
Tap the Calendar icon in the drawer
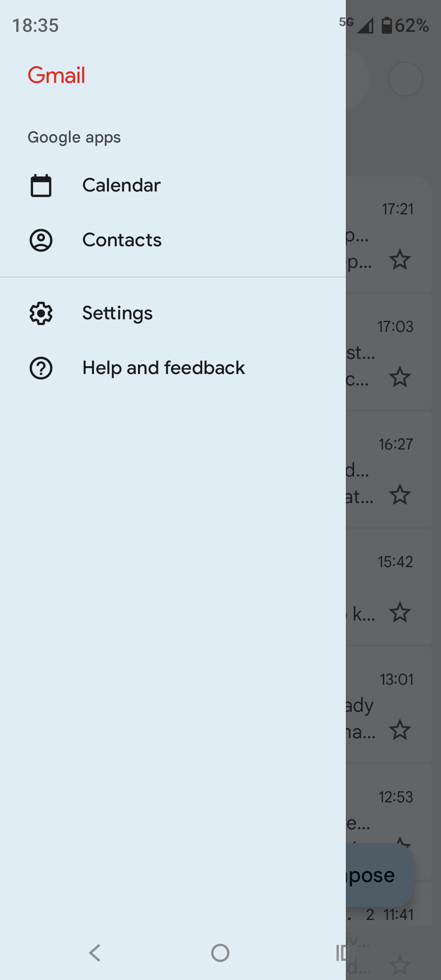click(x=41, y=186)
